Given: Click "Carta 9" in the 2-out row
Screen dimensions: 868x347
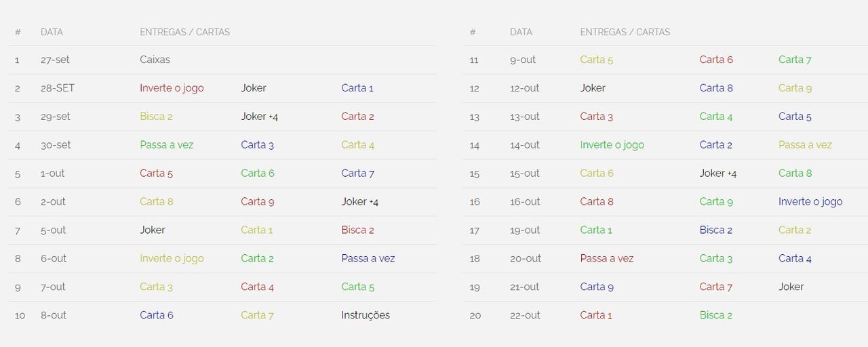Looking at the screenshot, I should [257, 202].
